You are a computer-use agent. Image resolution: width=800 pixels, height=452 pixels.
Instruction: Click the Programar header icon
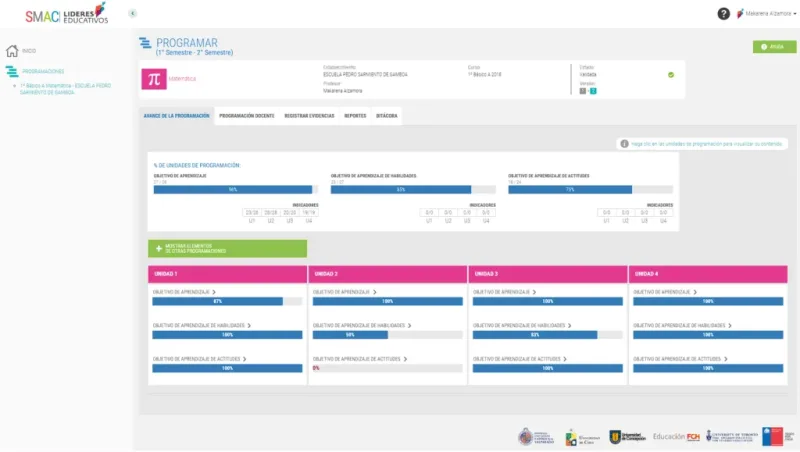145,43
